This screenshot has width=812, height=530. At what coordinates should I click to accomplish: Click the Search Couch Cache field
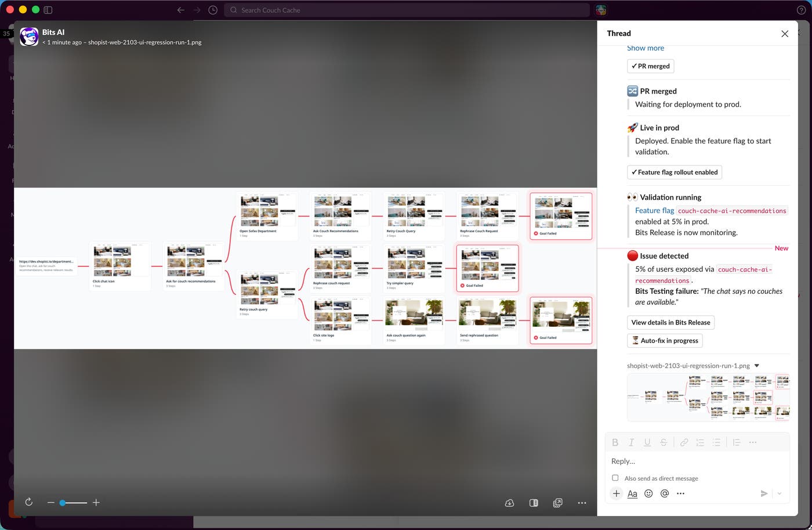click(x=407, y=10)
